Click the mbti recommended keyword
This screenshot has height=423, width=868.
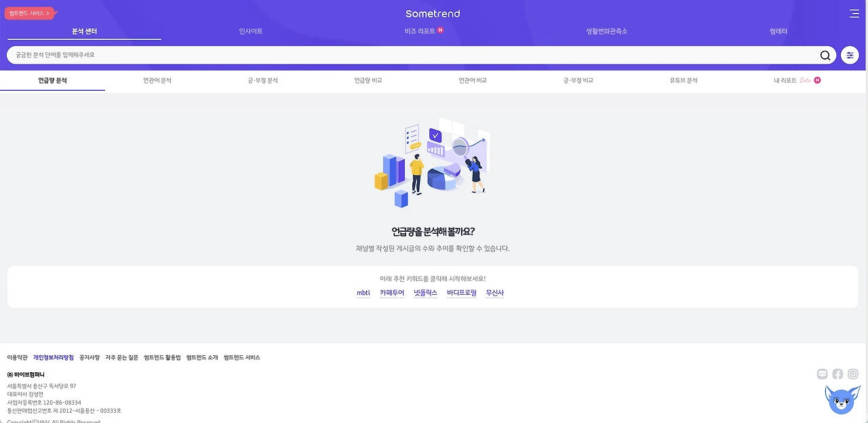pos(363,291)
